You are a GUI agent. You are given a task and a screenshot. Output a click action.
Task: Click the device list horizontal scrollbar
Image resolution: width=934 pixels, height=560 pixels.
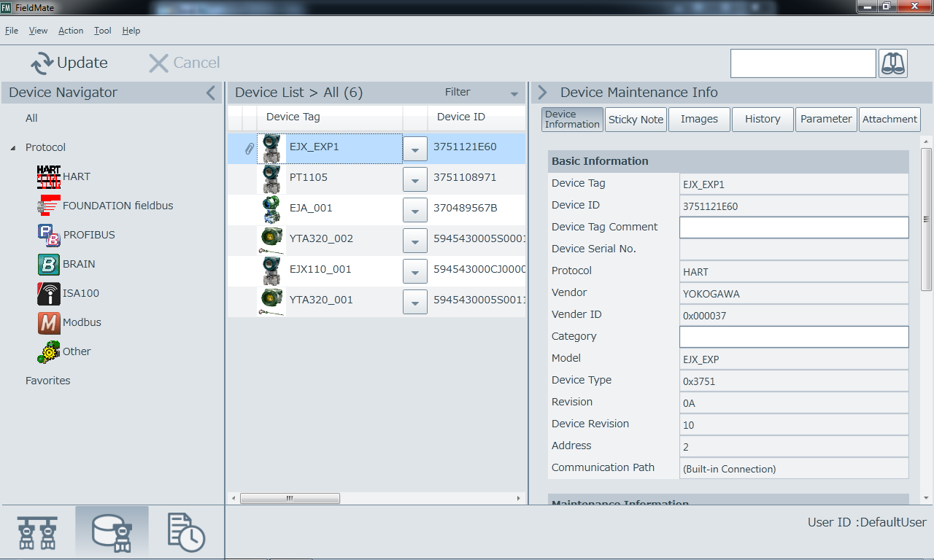290,499
